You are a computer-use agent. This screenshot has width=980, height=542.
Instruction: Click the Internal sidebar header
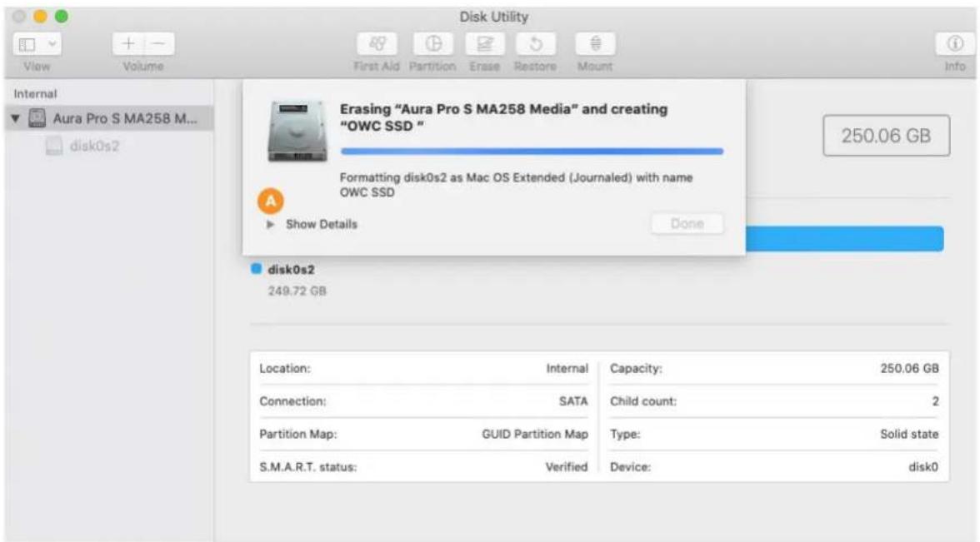click(x=35, y=93)
